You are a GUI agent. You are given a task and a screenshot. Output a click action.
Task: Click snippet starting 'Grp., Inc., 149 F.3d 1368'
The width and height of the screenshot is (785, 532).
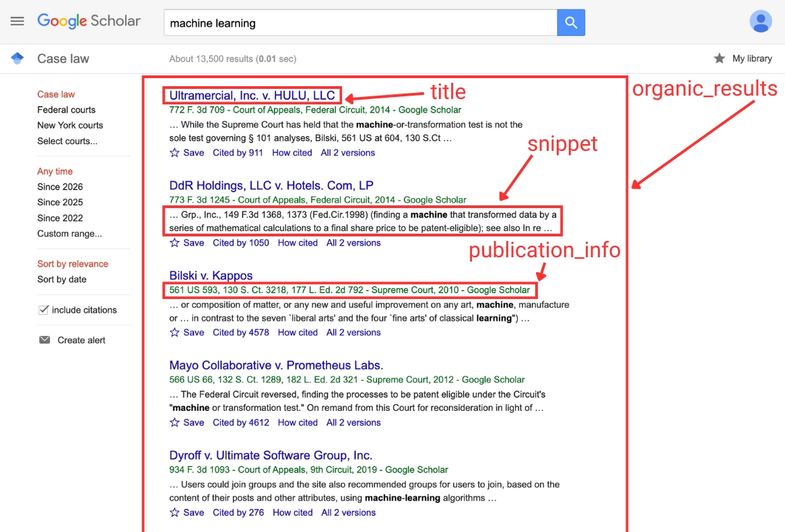tap(363, 222)
